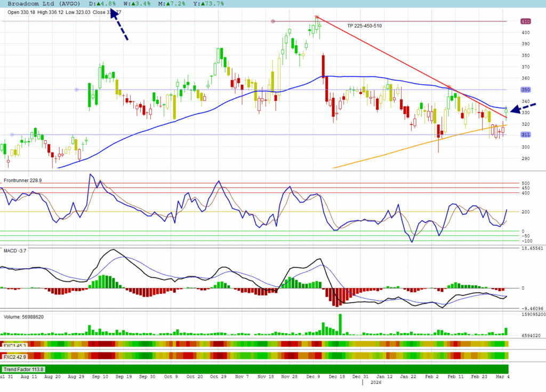Click the MACD -3.7 indicator label
This screenshot has width=546, height=392.
(x=15, y=250)
